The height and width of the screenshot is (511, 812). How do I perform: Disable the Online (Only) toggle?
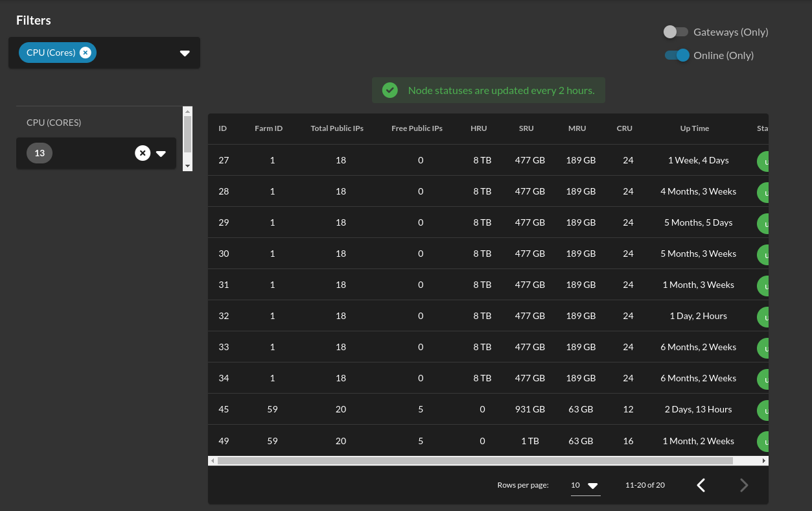(677, 56)
